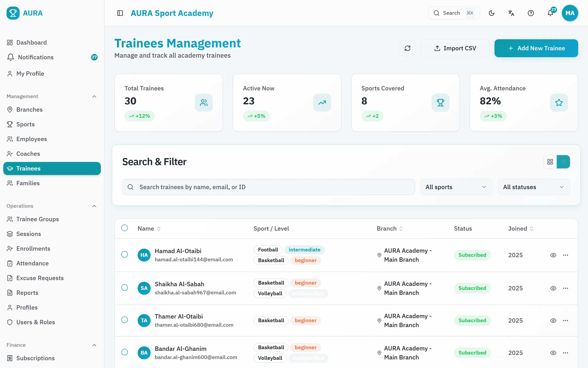Image resolution: width=588 pixels, height=368 pixels.
Task: Open more actions for Thamer Al-Otaibi
Action: [565, 321]
